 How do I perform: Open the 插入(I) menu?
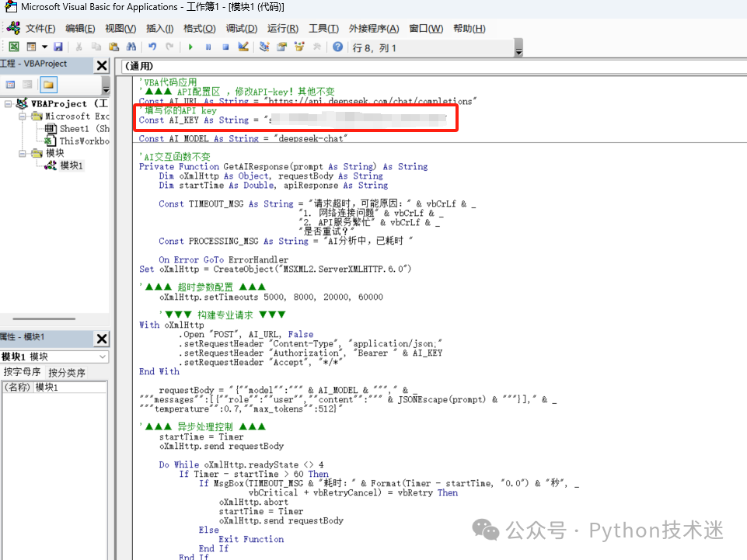click(x=159, y=29)
